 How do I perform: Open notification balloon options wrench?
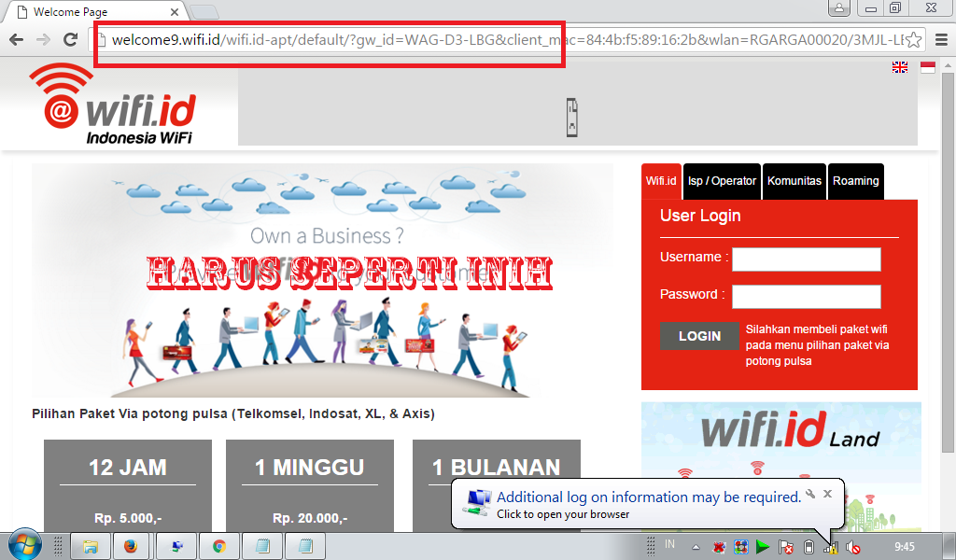pos(810,494)
